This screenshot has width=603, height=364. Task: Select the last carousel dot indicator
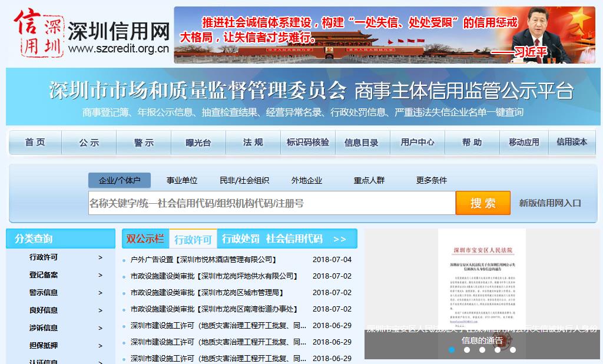[x=513, y=350]
